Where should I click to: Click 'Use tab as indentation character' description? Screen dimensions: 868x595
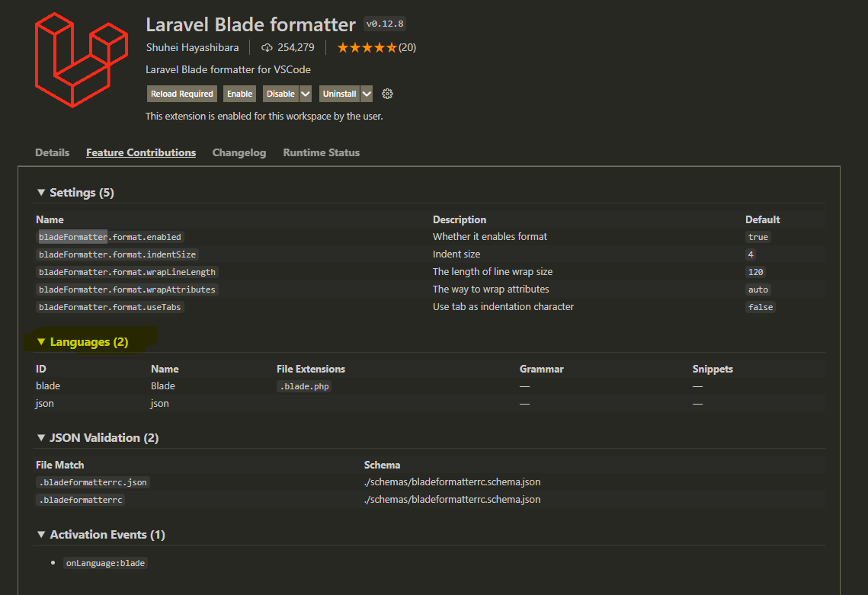point(503,306)
